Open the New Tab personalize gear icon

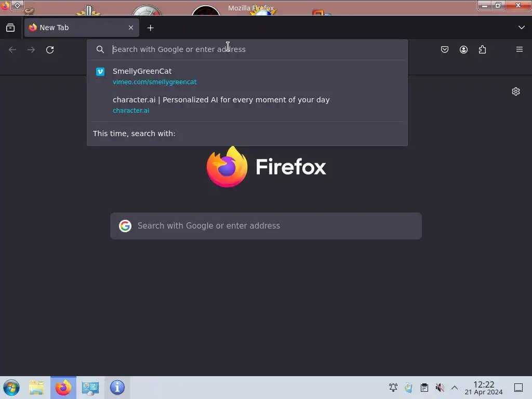[516, 91]
